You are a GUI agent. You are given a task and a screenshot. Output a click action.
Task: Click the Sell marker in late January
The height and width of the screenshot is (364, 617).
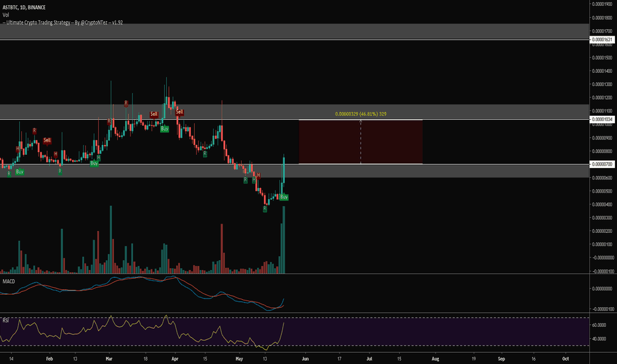coord(47,140)
